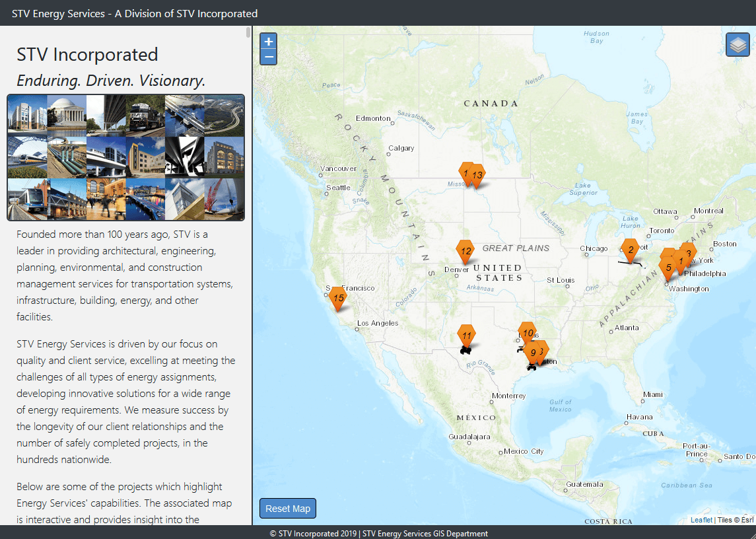Screen dimensions: 756x539
Task: Select the partly hidden marker left of marker 13
Action: (x=464, y=172)
